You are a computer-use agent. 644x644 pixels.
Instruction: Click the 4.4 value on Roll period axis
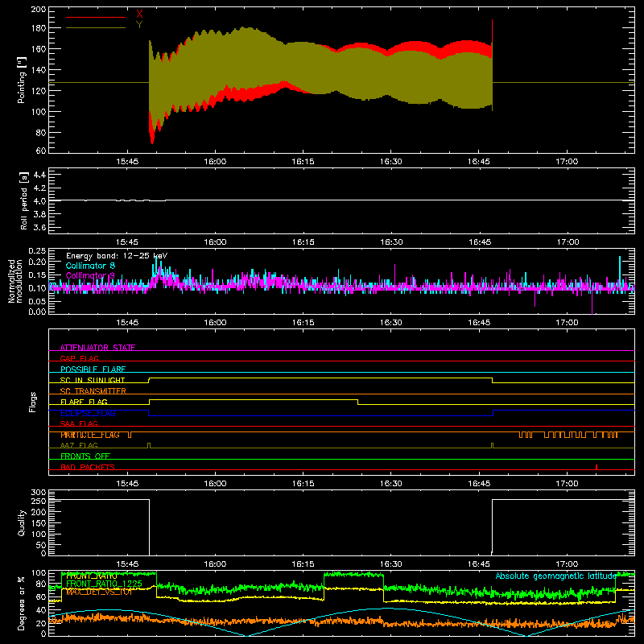[39, 175]
